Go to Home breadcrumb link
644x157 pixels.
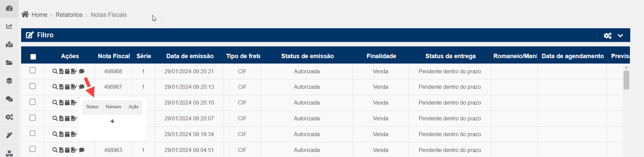(x=39, y=15)
